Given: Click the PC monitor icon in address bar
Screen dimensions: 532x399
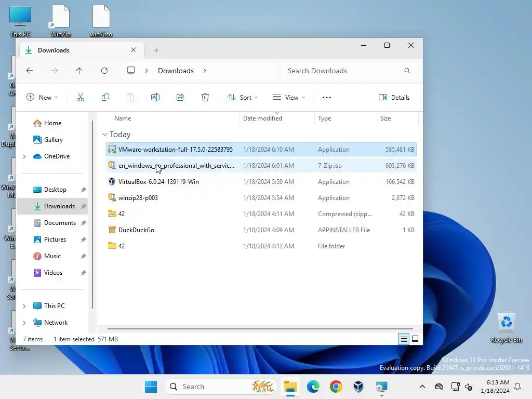Looking at the screenshot, I should coord(130,70).
